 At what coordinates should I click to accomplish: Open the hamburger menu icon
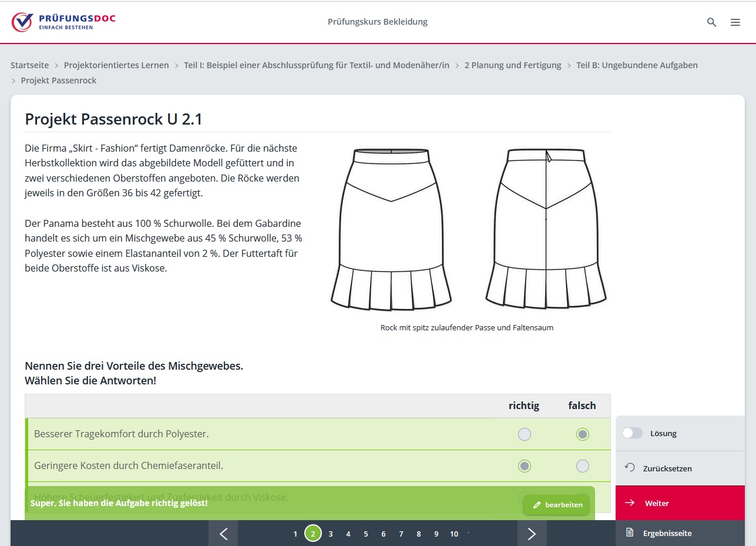pyautogui.click(x=735, y=22)
